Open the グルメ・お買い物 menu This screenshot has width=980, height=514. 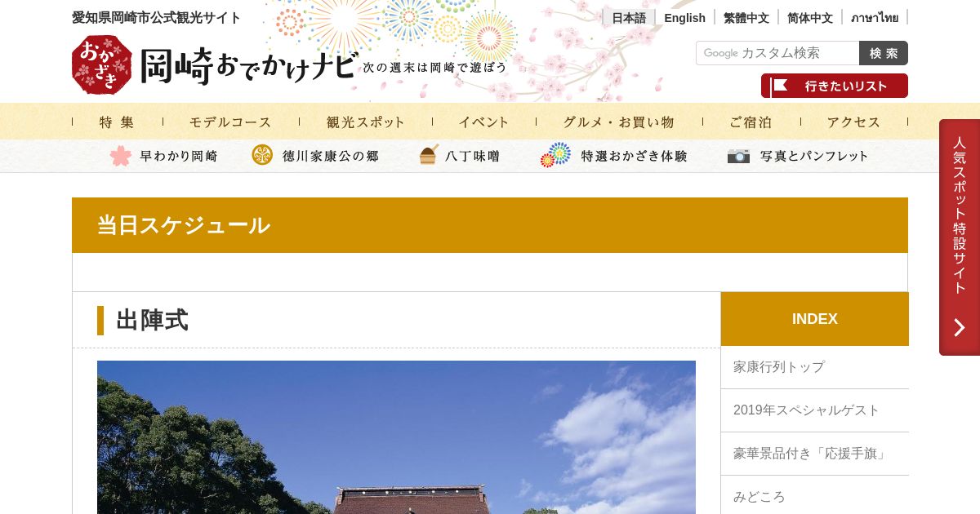618,122
